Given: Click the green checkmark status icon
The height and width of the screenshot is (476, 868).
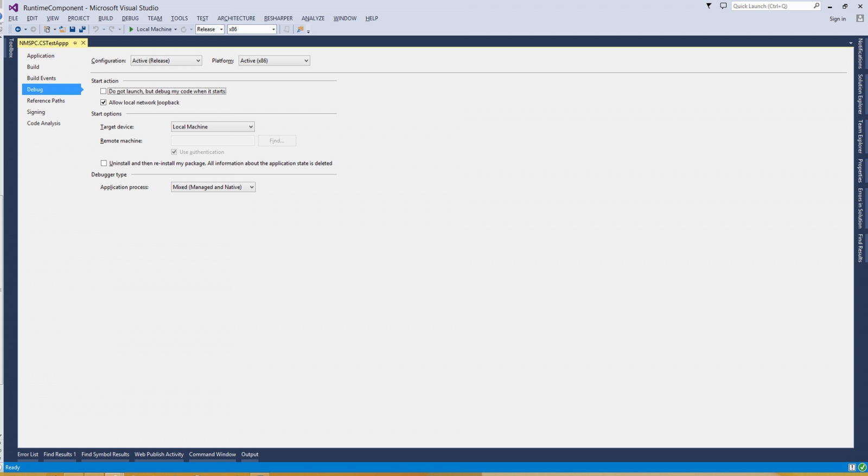Looking at the screenshot, I should [862, 467].
